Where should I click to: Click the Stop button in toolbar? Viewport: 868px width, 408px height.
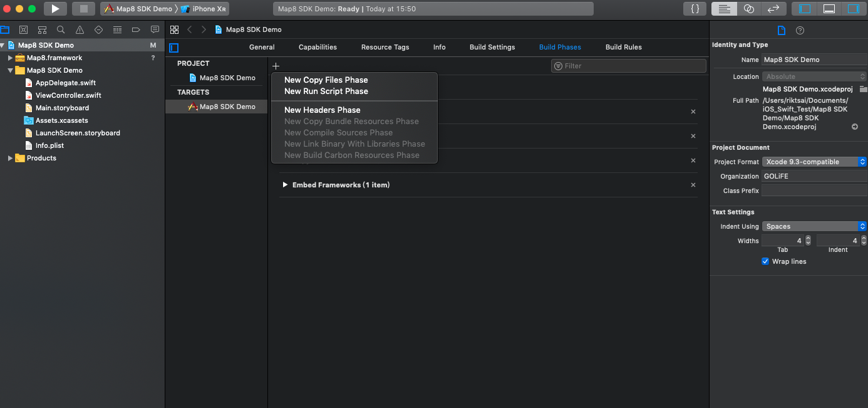pos(83,9)
